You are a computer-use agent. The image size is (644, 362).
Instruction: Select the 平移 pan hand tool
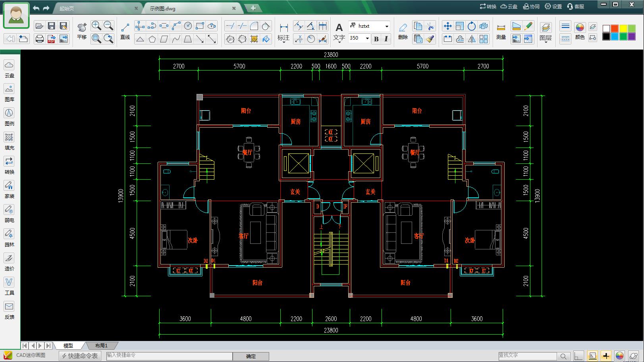(82, 31)
